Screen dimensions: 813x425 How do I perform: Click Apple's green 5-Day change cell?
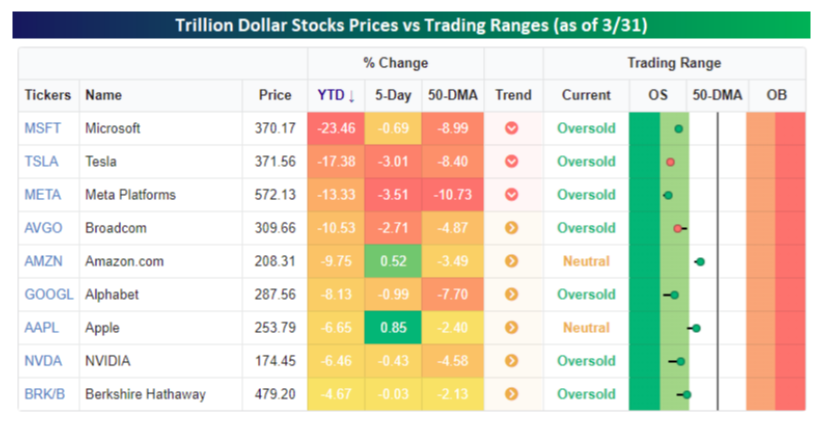pos(392,328)
